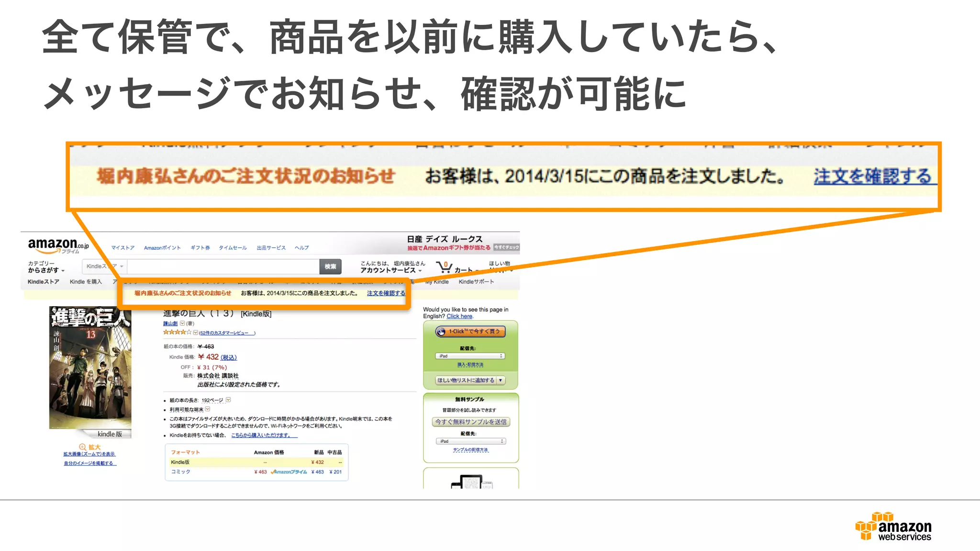Open the サンプルの配信方法 link
Image resolution: width=980 pixels, height=551 pixels.
pyautogui.click(x=471, y=450)
